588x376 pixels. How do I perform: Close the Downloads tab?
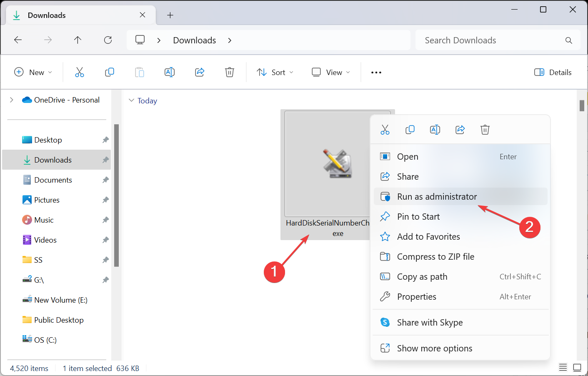coord(143,15)
